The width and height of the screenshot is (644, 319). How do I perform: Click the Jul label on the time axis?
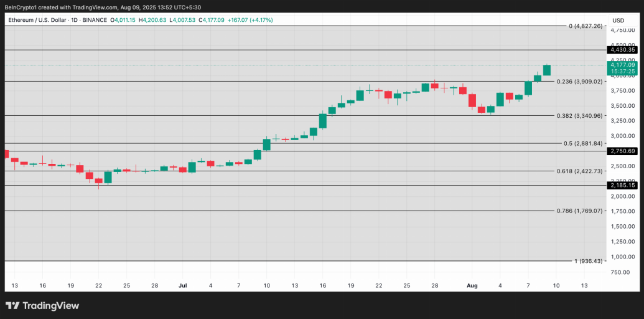coord(182,285)
